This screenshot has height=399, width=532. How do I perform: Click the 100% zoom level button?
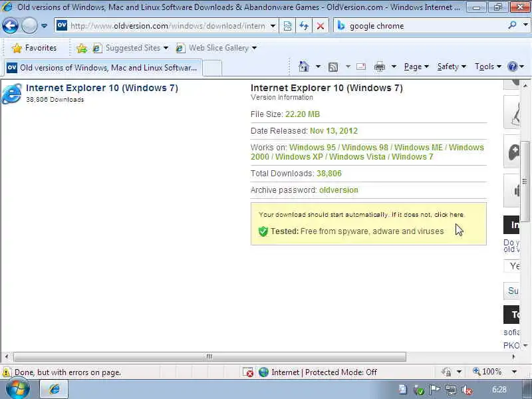pyautogui.click(x=487, y=372)
